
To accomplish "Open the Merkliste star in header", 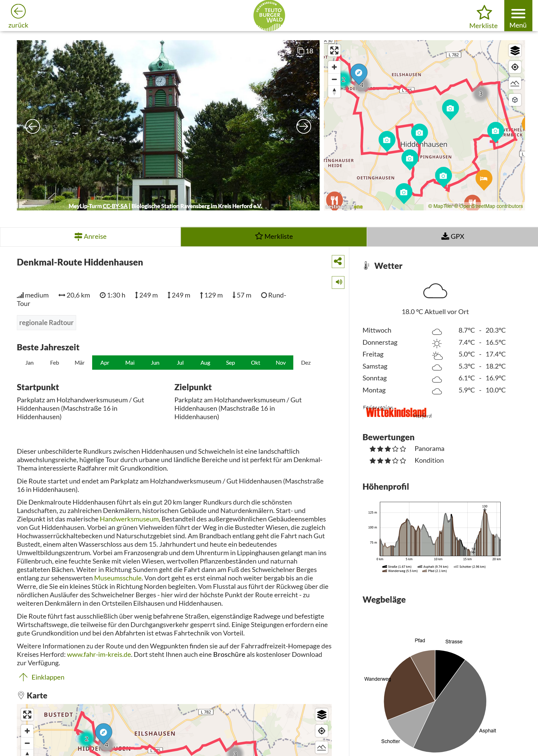I will tap(483, 17).
